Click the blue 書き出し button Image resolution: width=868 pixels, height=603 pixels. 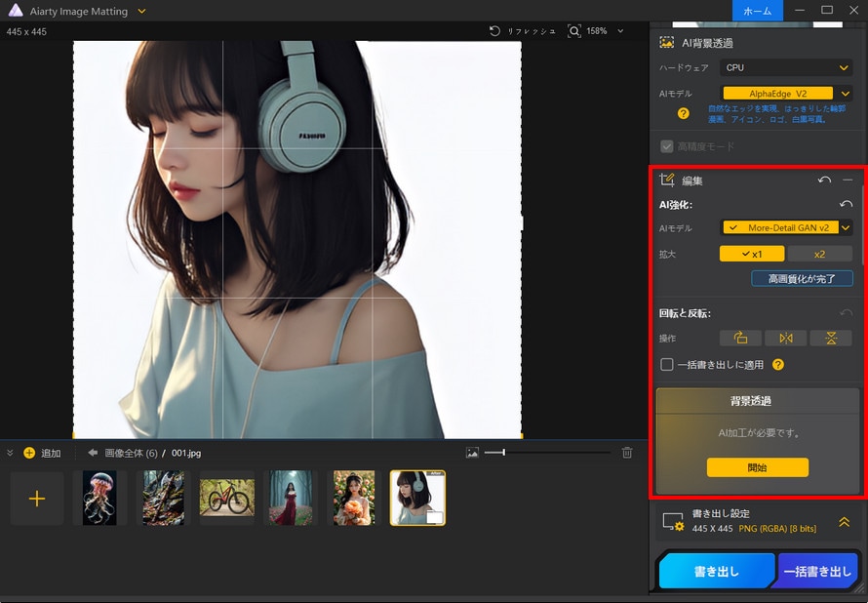[716, 571]
